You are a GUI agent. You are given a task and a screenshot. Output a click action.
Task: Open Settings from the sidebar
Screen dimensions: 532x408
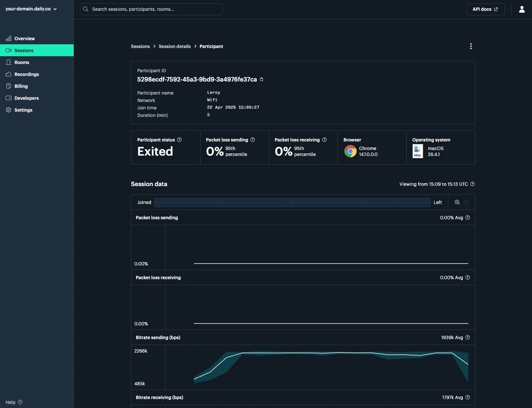[37, 110]
